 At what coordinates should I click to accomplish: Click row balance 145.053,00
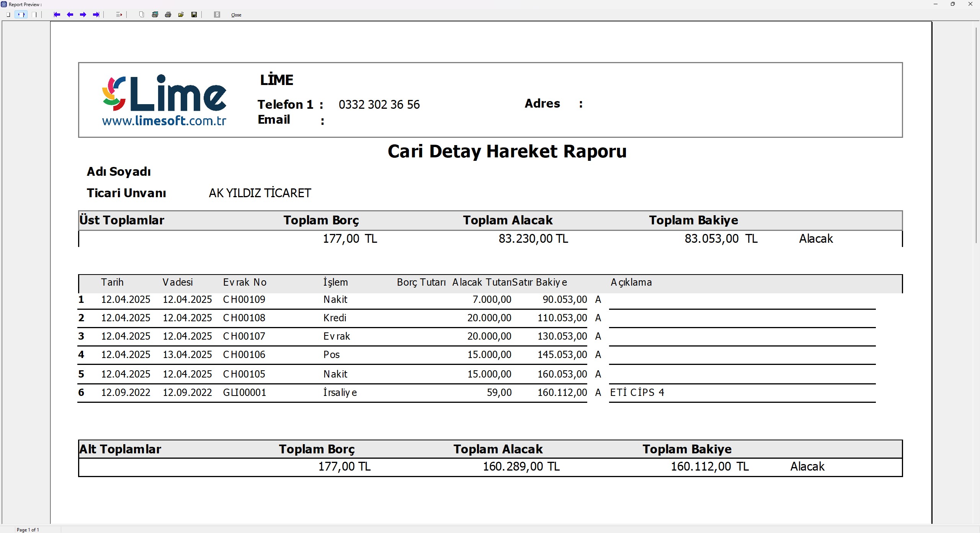click(x=562, y=355)
